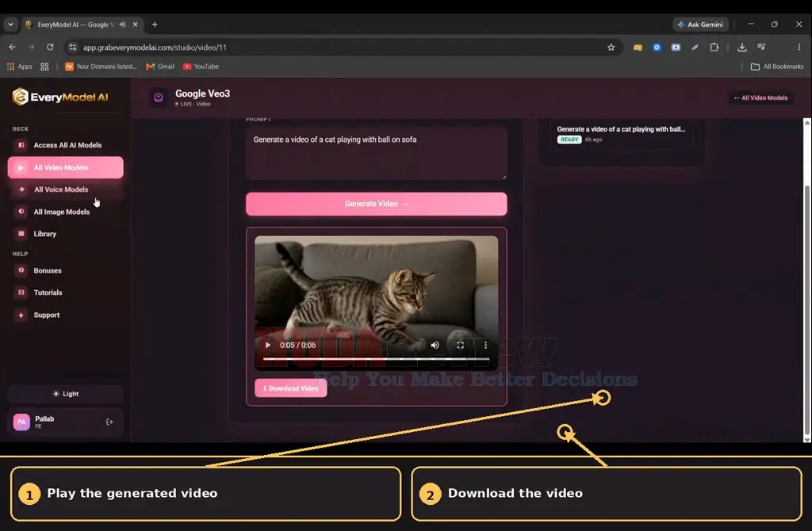Open Gmail bookmark
Viewport: 812px width, 531px height.
pos(160,67)
